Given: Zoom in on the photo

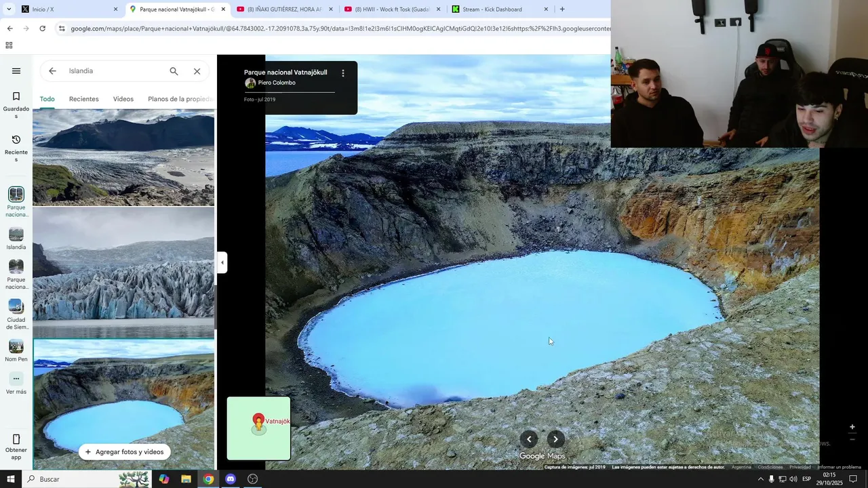Looking at the screenshot, I should coord(852,427).
